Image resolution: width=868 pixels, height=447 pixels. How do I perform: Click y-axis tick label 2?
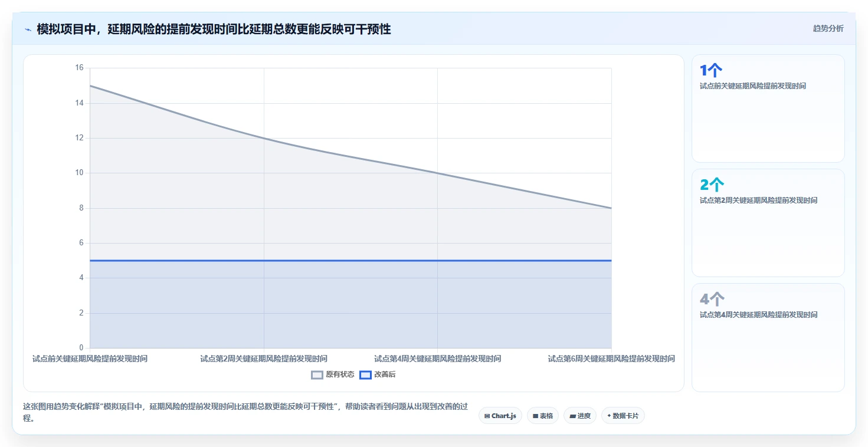point(81,313)
